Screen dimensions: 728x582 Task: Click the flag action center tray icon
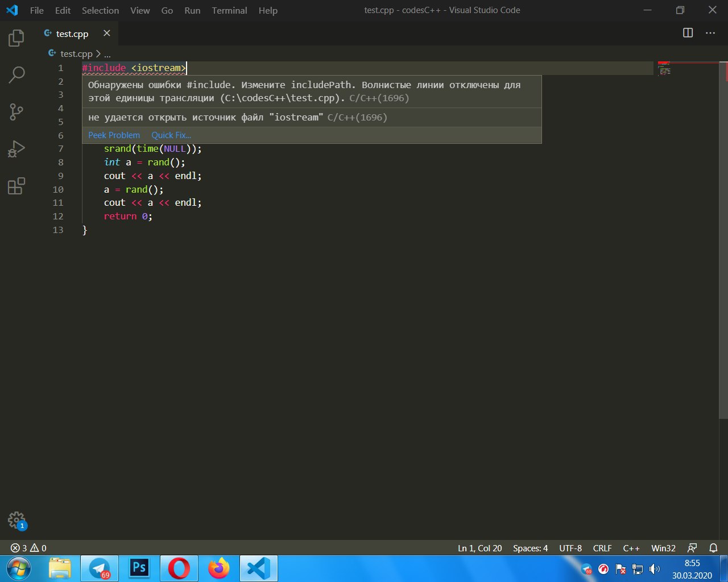click(x=621, y=569)
